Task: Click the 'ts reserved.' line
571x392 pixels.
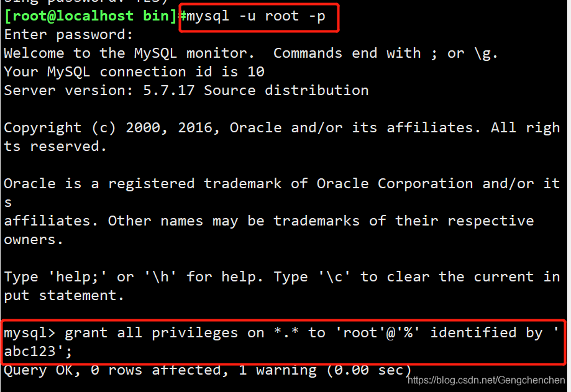Action: click(55, 147)
